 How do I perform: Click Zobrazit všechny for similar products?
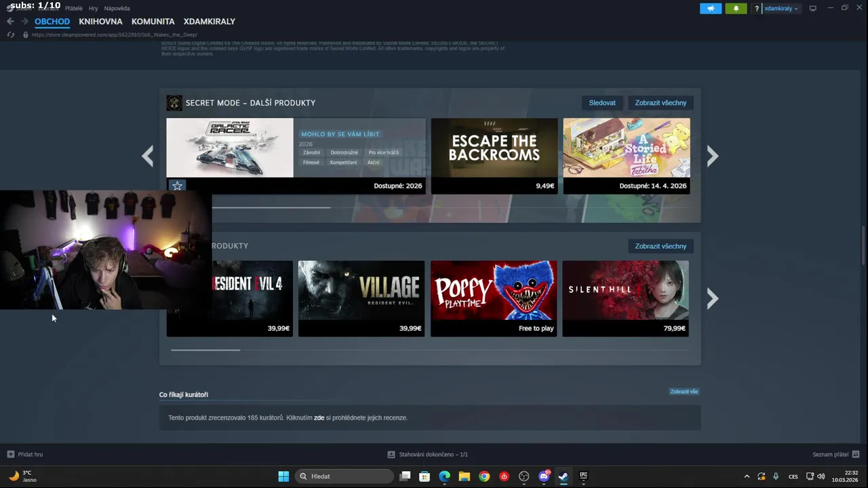point(660,246)
